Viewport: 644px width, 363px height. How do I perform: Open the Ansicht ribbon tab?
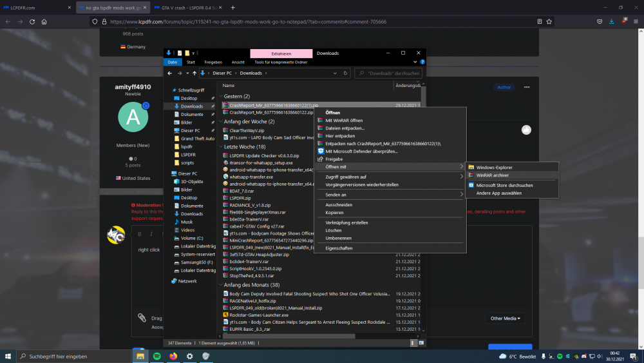(238, 62)
